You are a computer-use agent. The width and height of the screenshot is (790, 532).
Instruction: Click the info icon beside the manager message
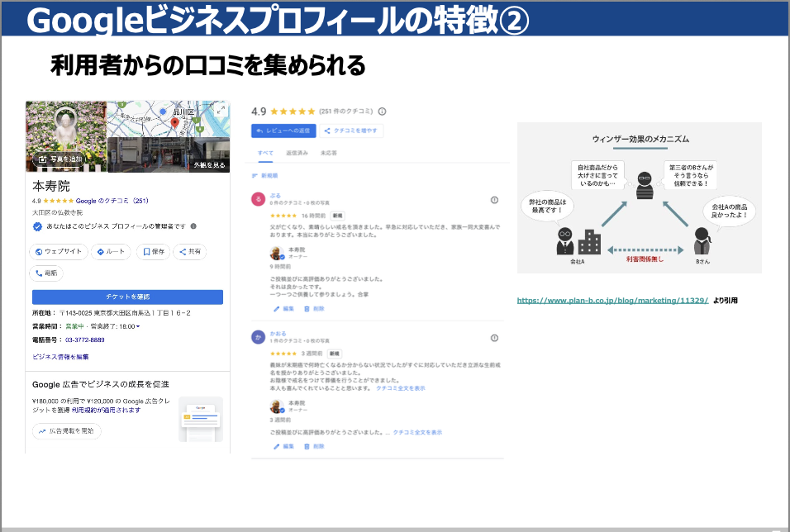click(x=193, y=226)
